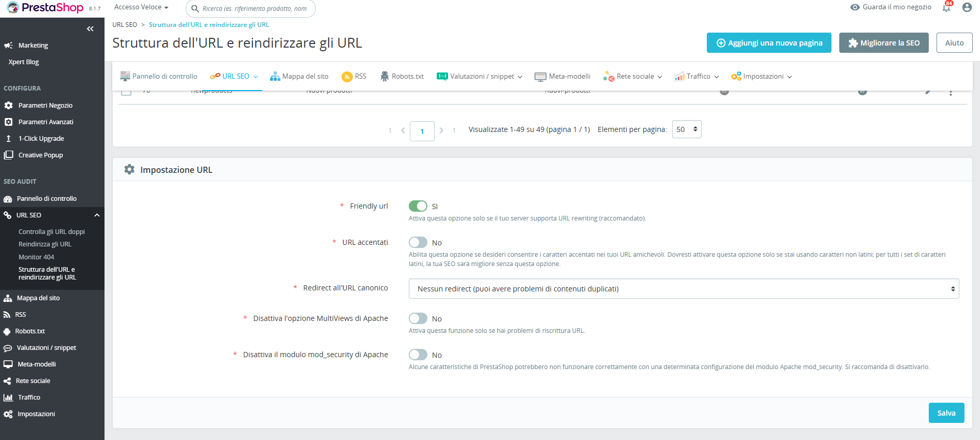Viewport: 980px width, 440px height.
Task: Toggle Disattiva il modulo mod_security switch
Action: 418,355
